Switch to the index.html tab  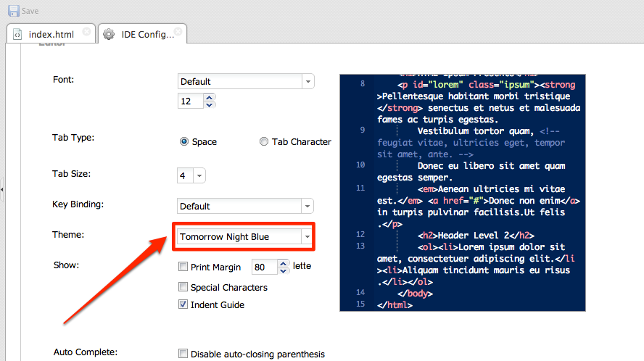[49, 34]
